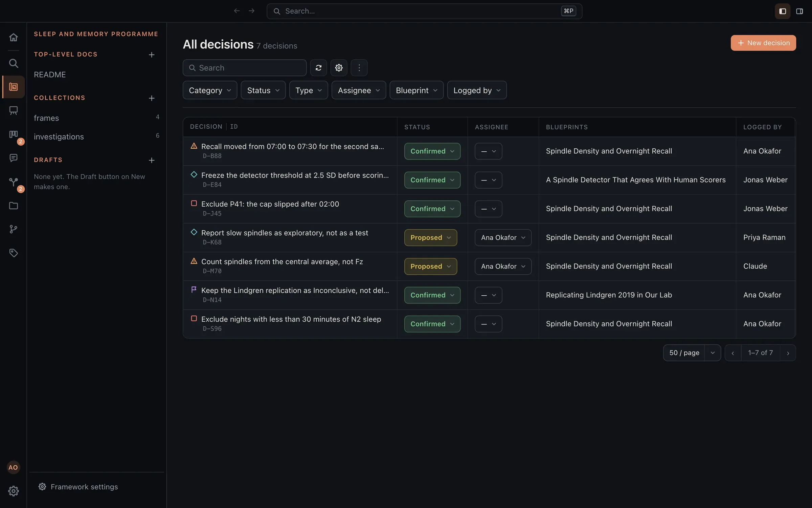Toggle the right sidebar panel
The image size is (812, 508).
799,11
